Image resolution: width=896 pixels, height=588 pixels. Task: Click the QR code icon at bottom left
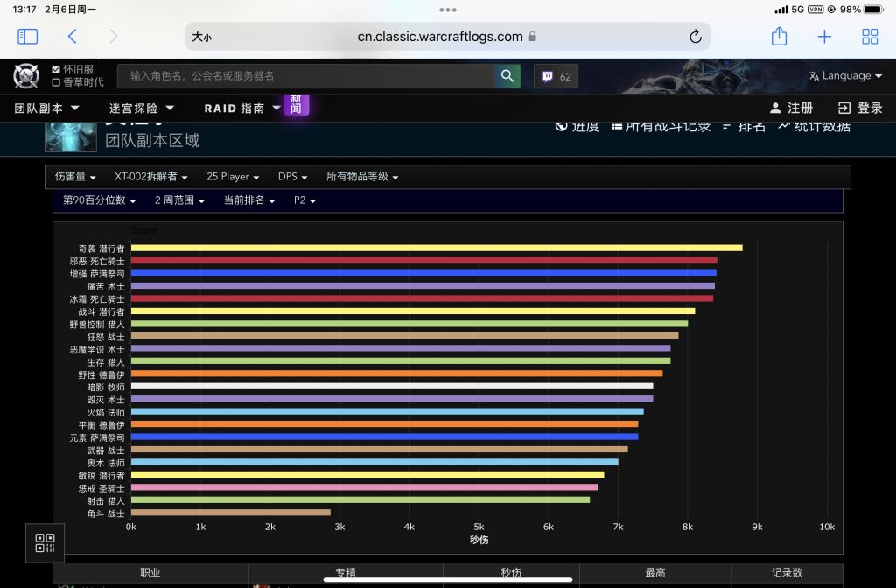pos(45,542)
